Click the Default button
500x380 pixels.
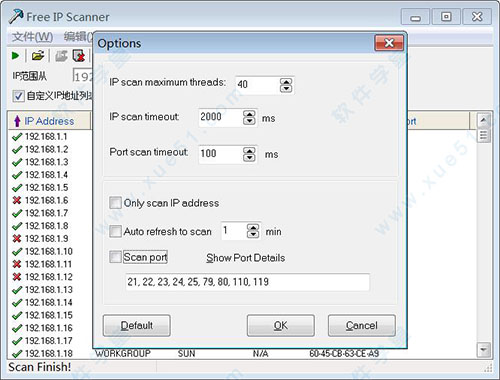137,325
